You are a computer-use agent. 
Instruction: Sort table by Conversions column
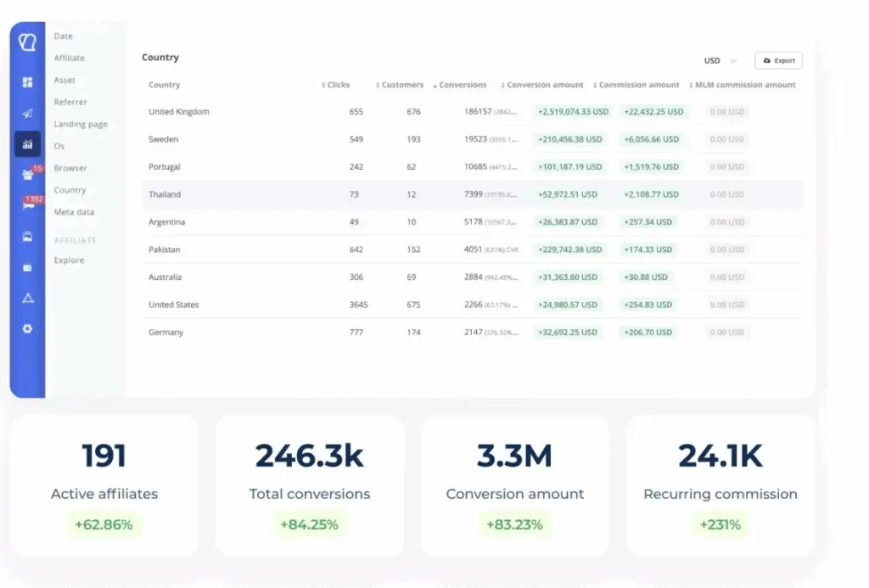click(462, 85)
